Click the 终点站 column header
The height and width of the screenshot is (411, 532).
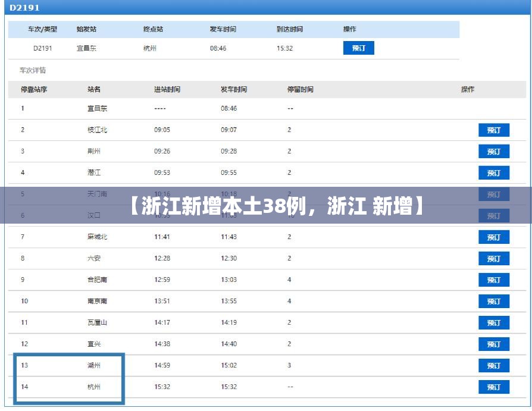[153, 30]
